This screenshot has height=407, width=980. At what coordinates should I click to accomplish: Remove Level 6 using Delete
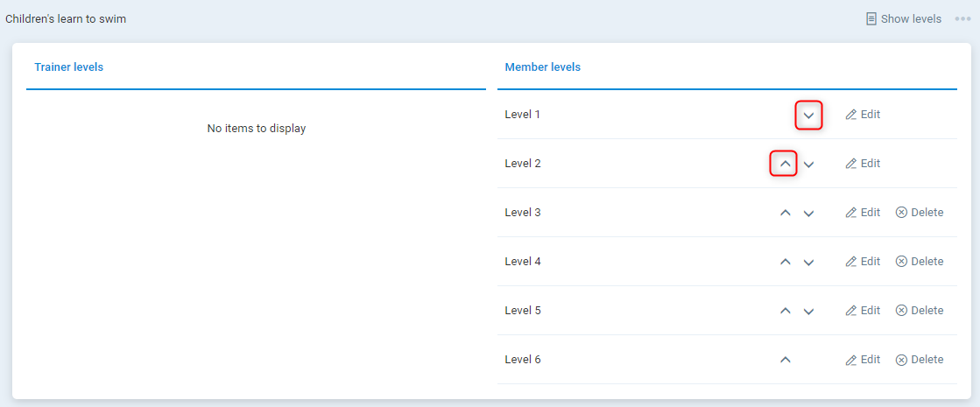[x=920, y=360]
